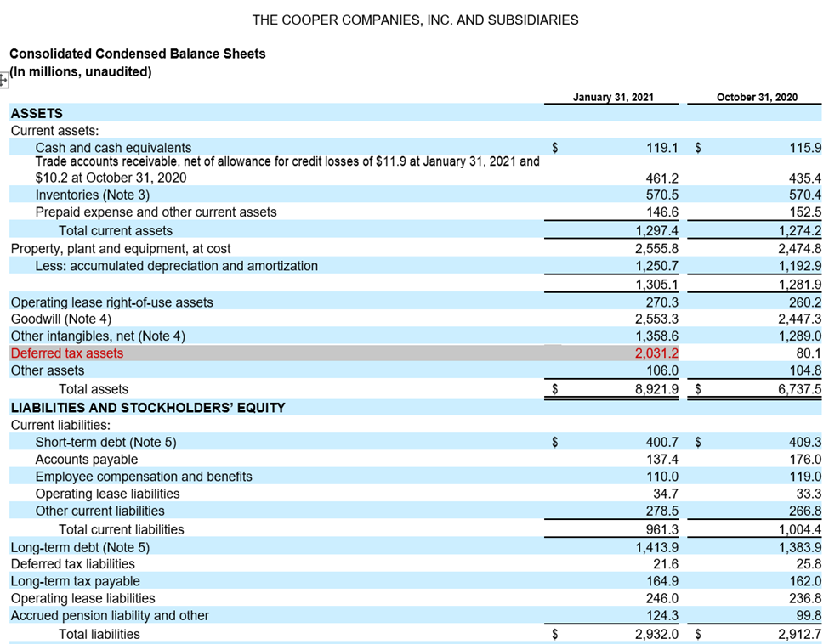This screenshot has width=829, height=644.
Task: Click the Liabilities and Stockholders' Equity heading
Action: (x=147, y=408)
